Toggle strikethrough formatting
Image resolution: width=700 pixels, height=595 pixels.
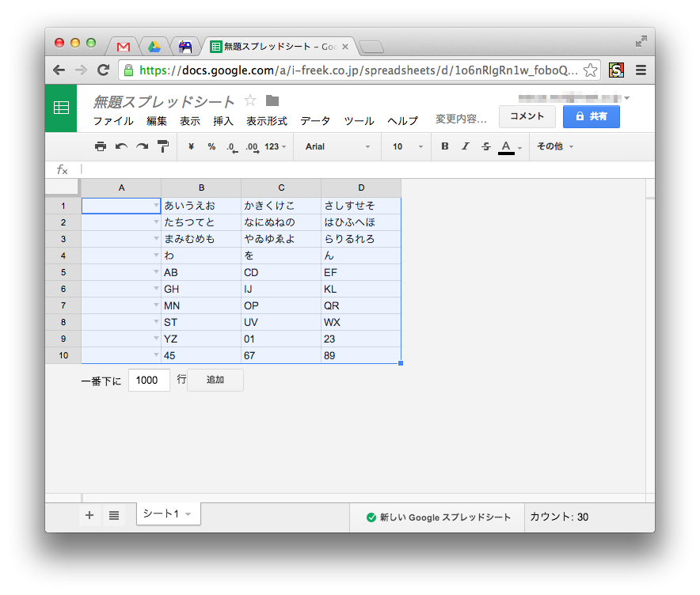tap(485, 146)
